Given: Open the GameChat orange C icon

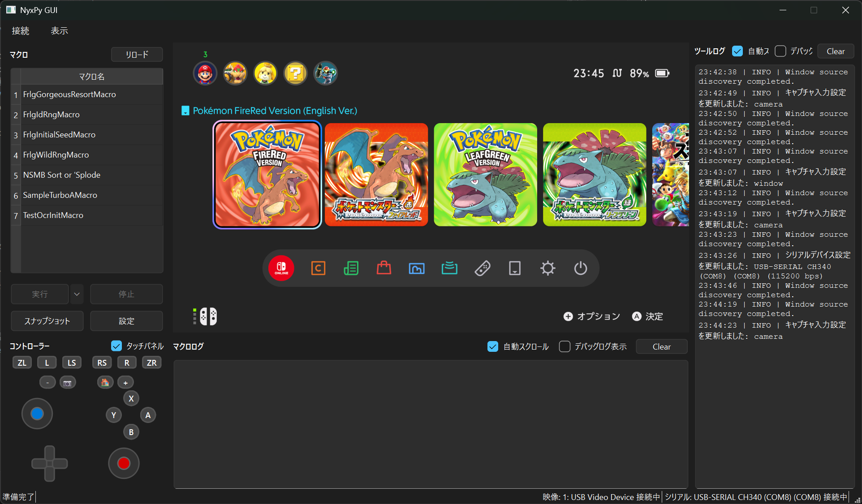Looking at the screenshot, I should 318,268.
